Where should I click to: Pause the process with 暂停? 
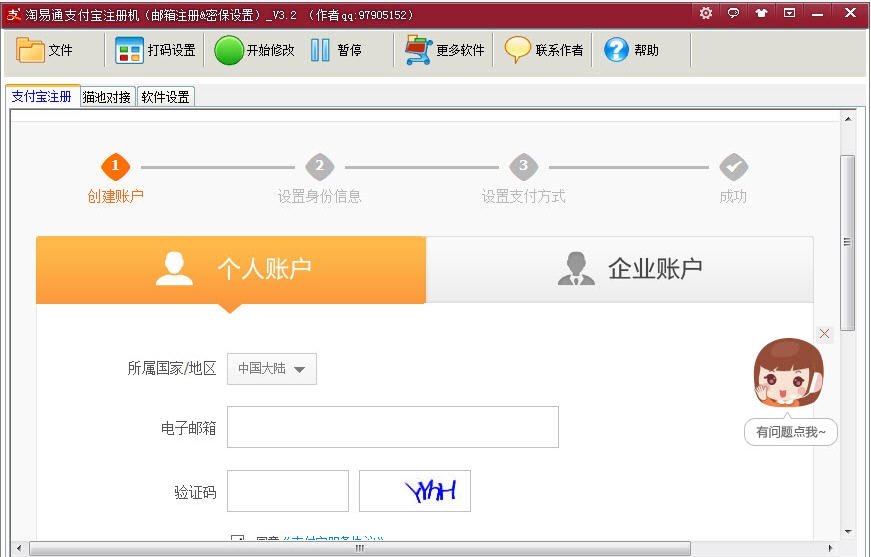click(336, 50)
